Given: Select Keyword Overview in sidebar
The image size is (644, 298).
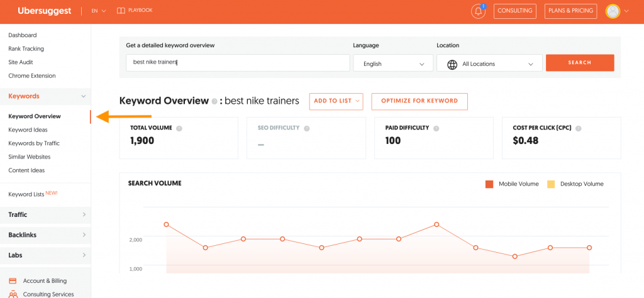Looking at the screenshot, I should coord(35,116).
